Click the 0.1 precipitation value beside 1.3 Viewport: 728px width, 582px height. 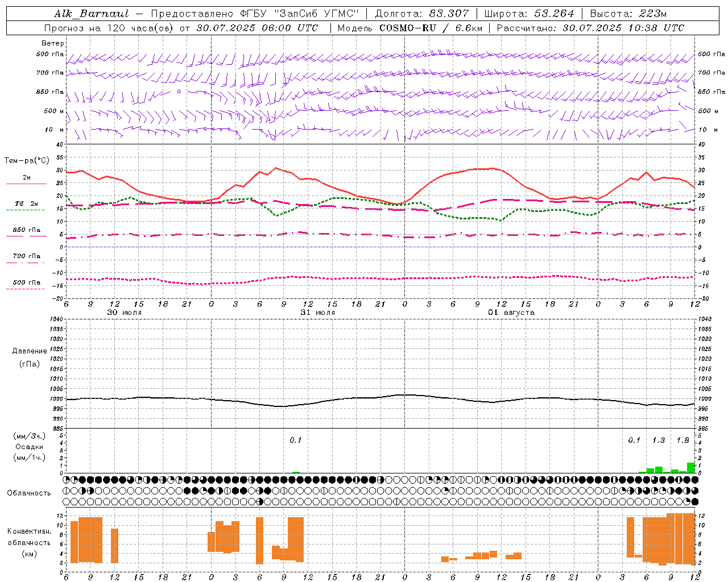(634, 440)
